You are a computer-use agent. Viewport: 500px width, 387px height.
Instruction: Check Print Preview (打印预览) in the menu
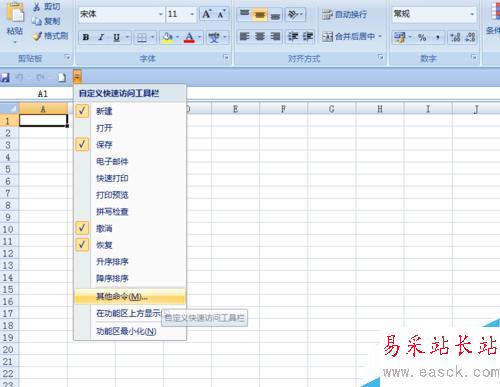coord(130,195)
